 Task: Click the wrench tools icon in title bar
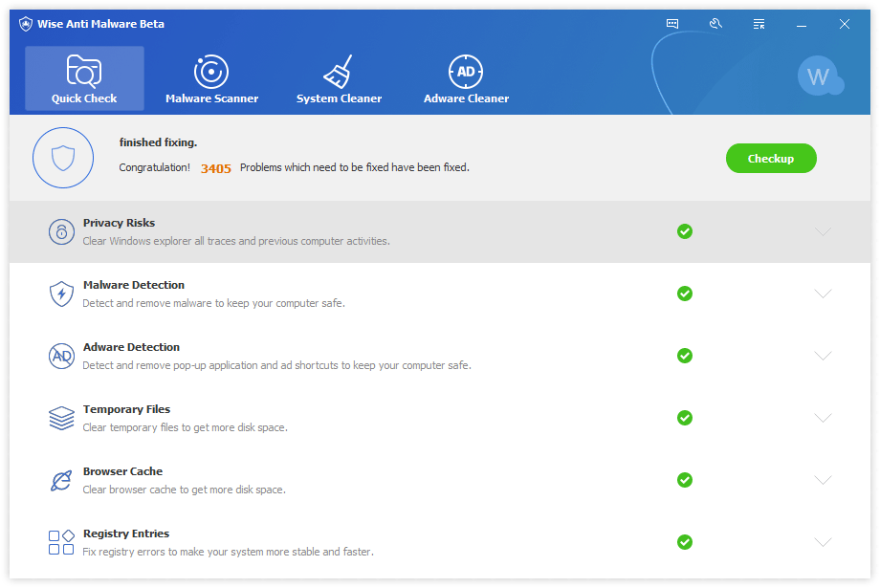[x=715, y=24]
